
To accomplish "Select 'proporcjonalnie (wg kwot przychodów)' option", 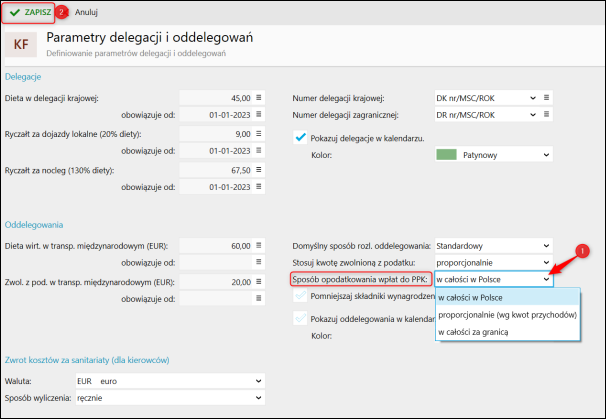I will 507,315.
